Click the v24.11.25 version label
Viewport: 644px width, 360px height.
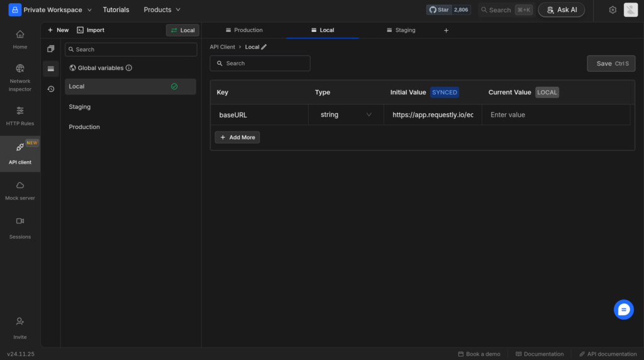tap(21, 354)
